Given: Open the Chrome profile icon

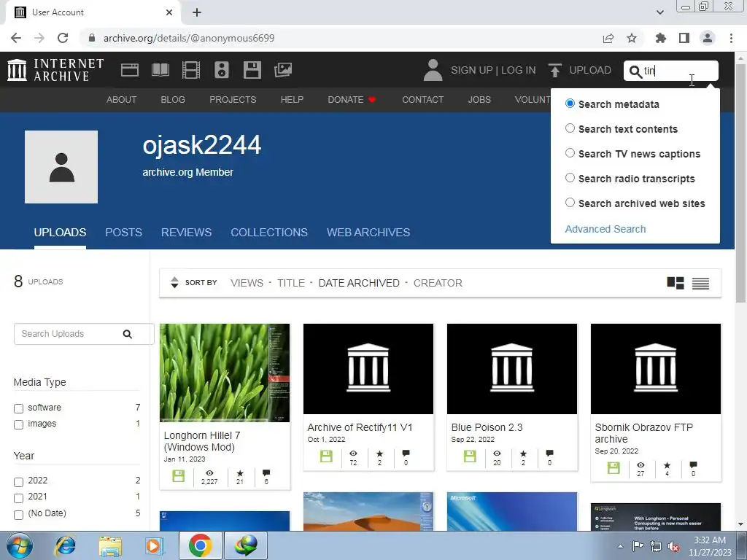Looking at the screenshot, I should [x=708, y=38].
